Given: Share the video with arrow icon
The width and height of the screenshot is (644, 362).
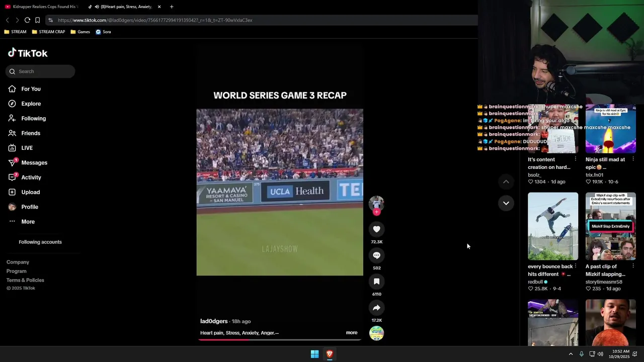Looking at the screenshot, I should click(x=376, y=308).
